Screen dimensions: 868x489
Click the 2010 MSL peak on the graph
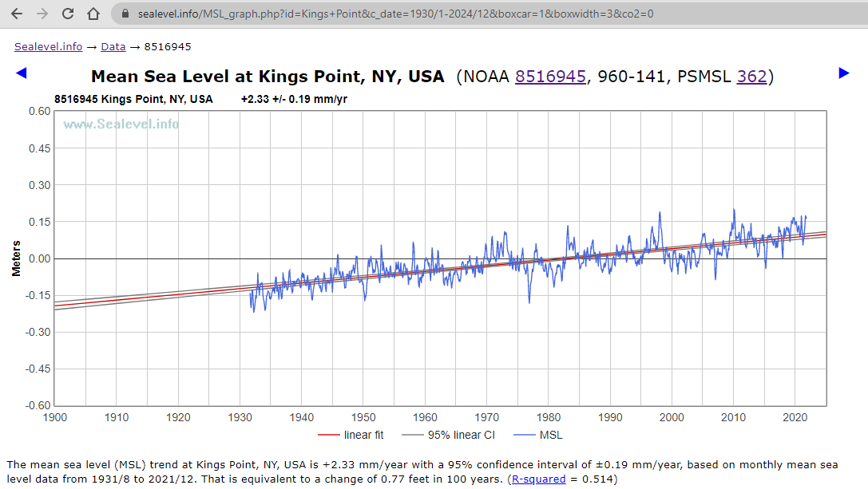point(733,211)
